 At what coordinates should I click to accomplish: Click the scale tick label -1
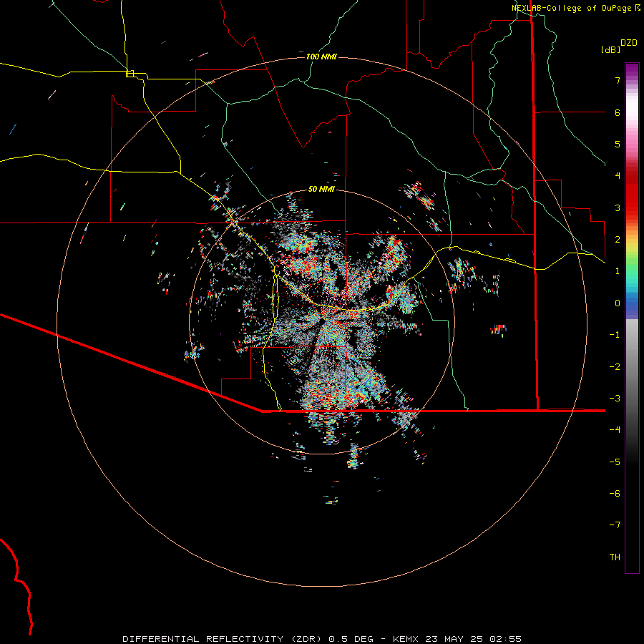(615, 335)
